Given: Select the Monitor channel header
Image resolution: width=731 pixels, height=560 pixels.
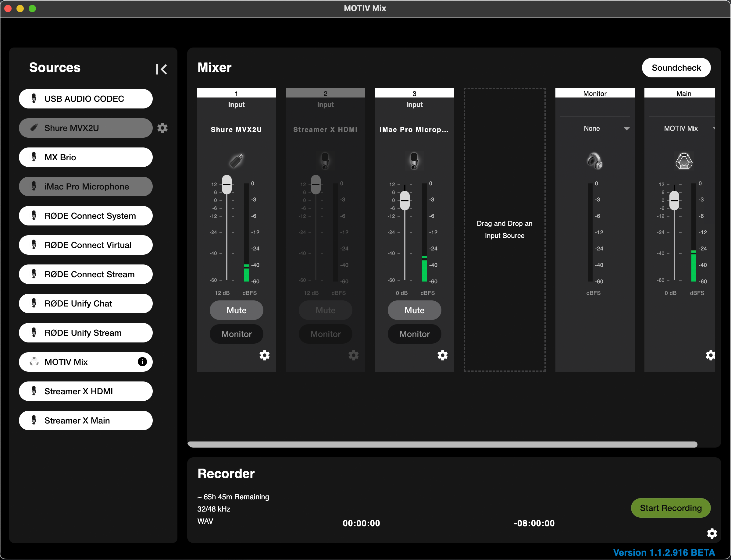Looking at the screenshot, I should tap(595, 93).
